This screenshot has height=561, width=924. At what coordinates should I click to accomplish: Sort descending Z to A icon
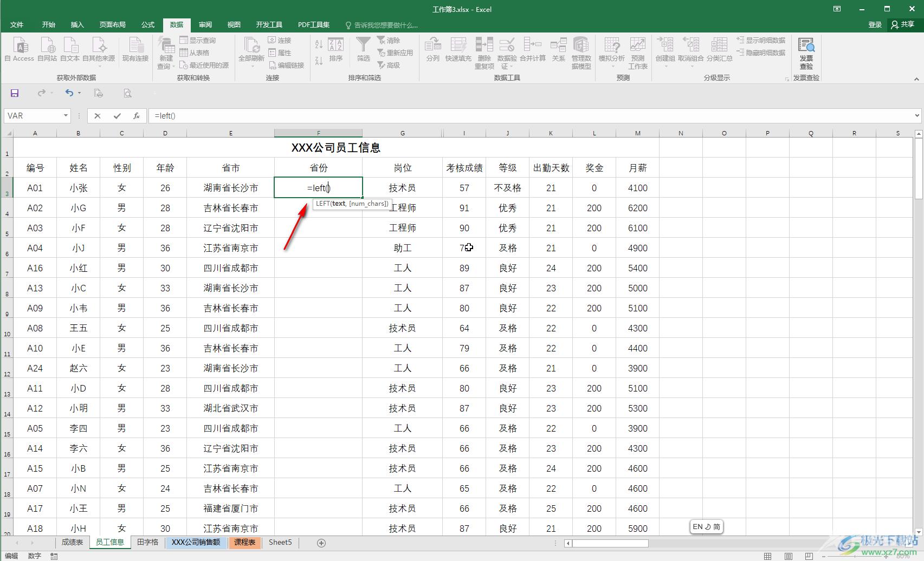tap(319, 60)
